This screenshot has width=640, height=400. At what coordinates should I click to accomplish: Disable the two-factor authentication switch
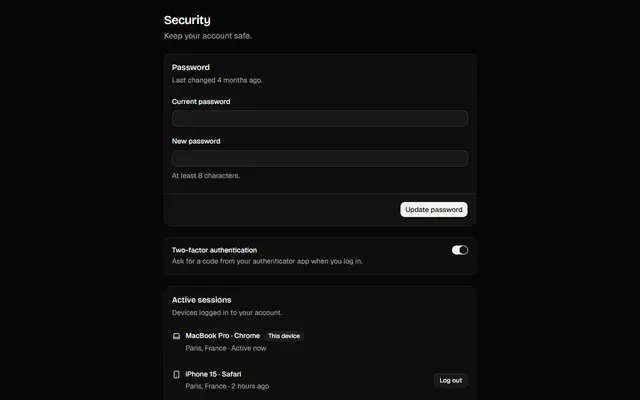(460, 250)
